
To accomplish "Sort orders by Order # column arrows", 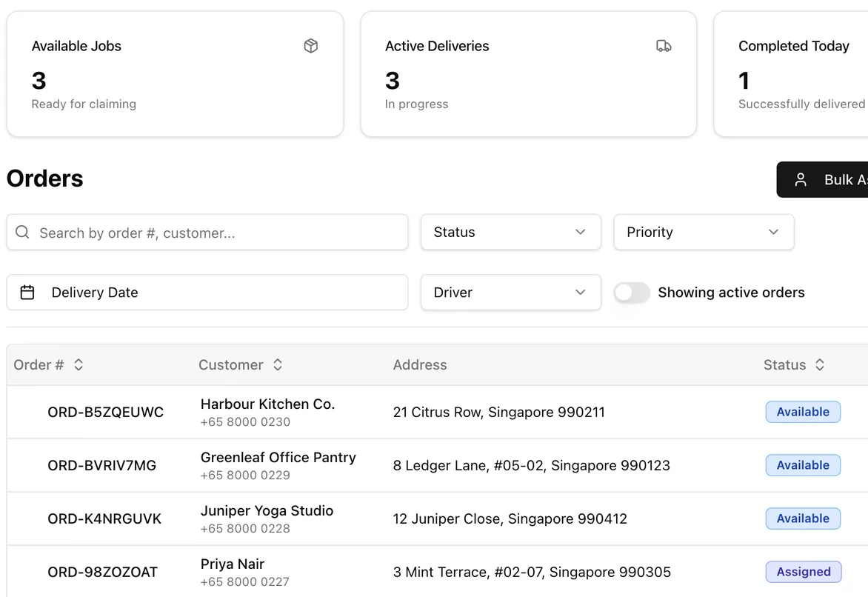I will coord(79,364).
